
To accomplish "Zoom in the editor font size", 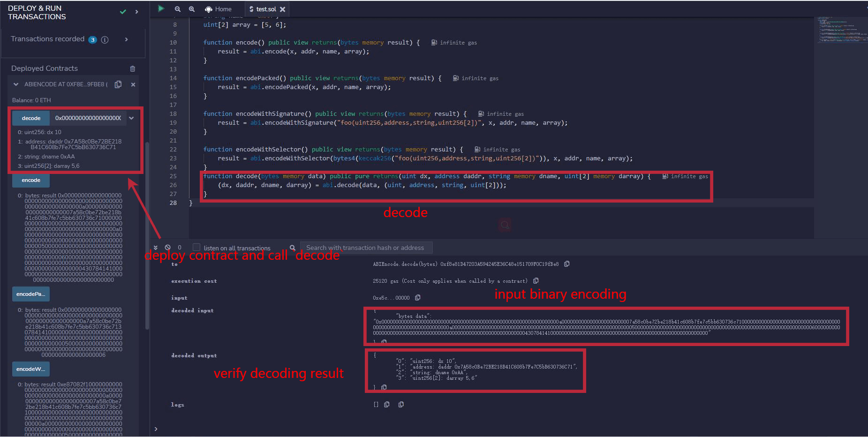I will [192, 9].
